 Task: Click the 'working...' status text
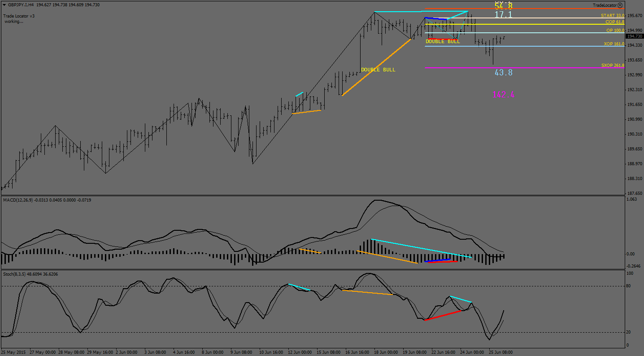[x=14, y=21]
